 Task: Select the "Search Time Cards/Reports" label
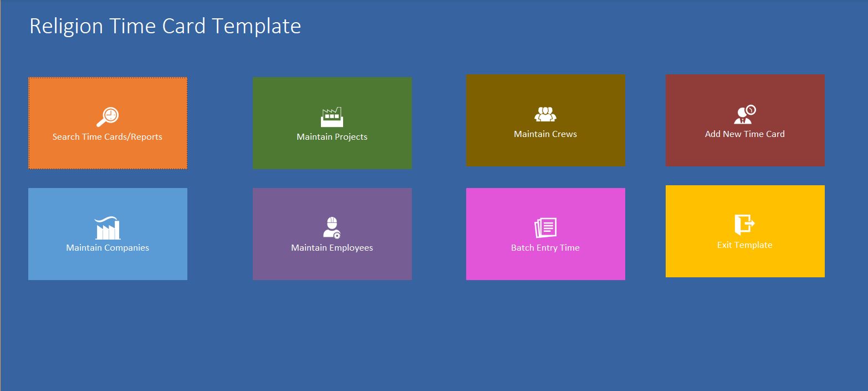[108, 137]
